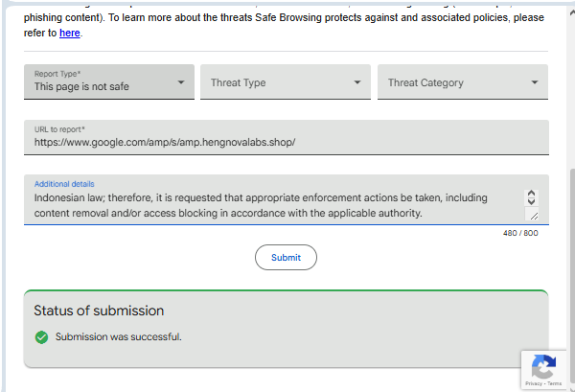Screen dimensions: 575x392
Task: Select the 'This page is not safe' value
Action: tap(81, 86)
